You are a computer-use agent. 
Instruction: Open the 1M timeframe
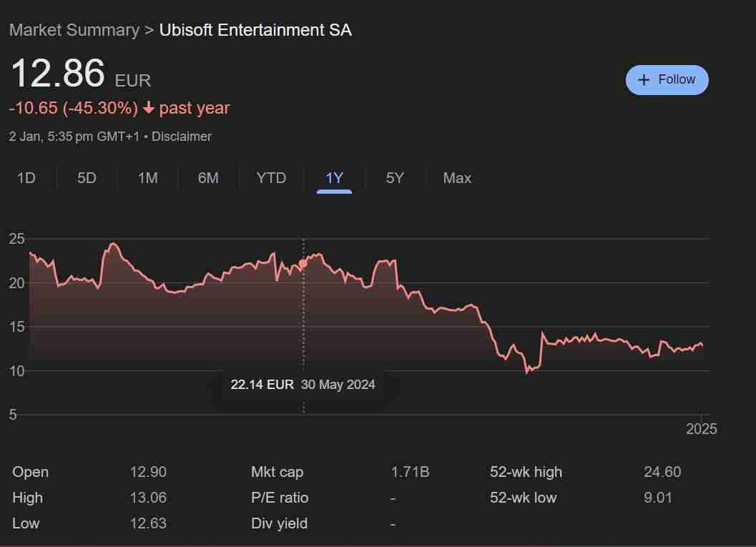pyautogui.click(x=147, y=178)
